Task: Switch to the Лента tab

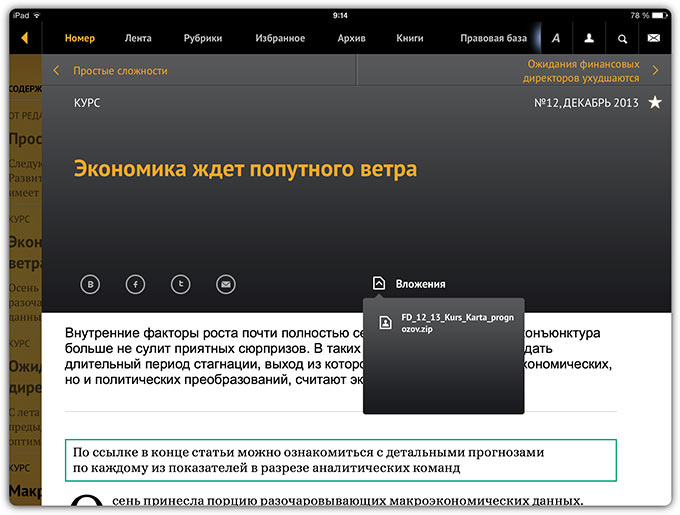Action: tap(138, 39)
